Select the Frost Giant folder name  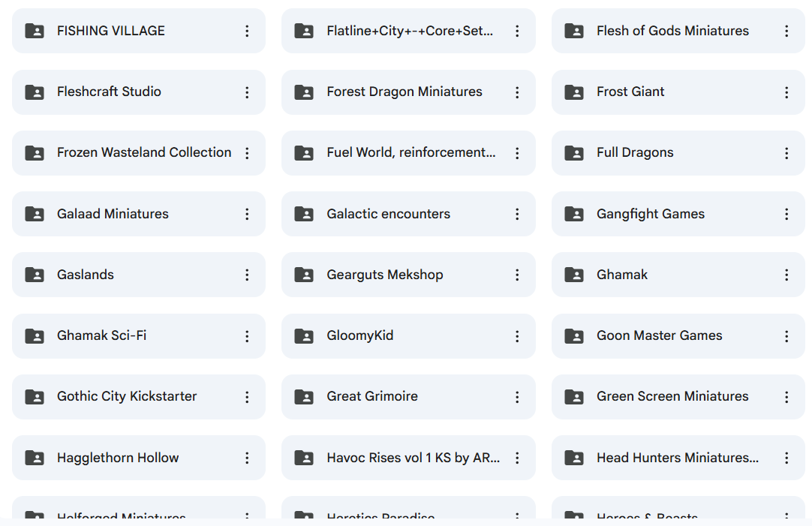pos(630,92)
